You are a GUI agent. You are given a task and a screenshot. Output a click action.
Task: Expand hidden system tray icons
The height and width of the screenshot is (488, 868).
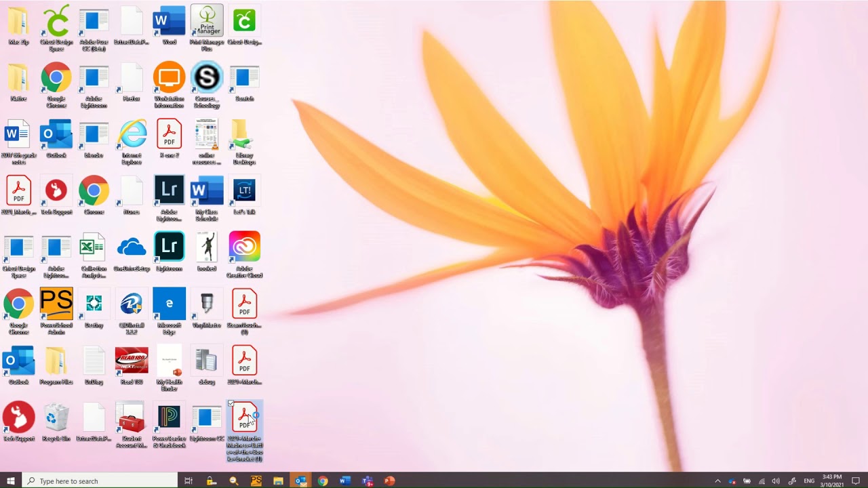(717, 481)
